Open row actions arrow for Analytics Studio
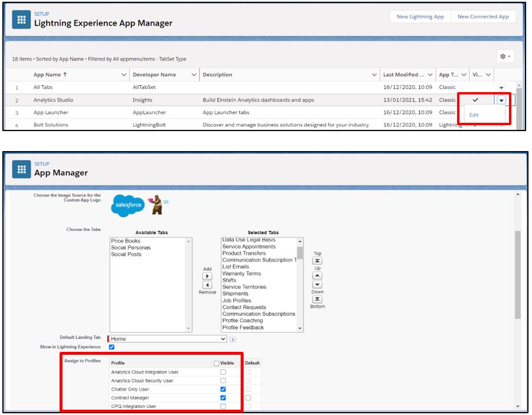Image resolution: width=532 pixels, height=415 pixels. (501, 100)
